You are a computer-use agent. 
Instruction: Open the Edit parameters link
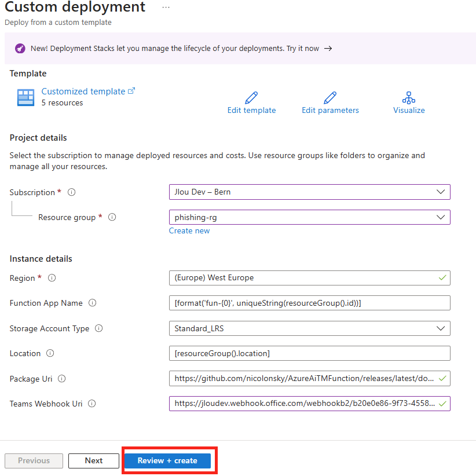tap(330, 110)
